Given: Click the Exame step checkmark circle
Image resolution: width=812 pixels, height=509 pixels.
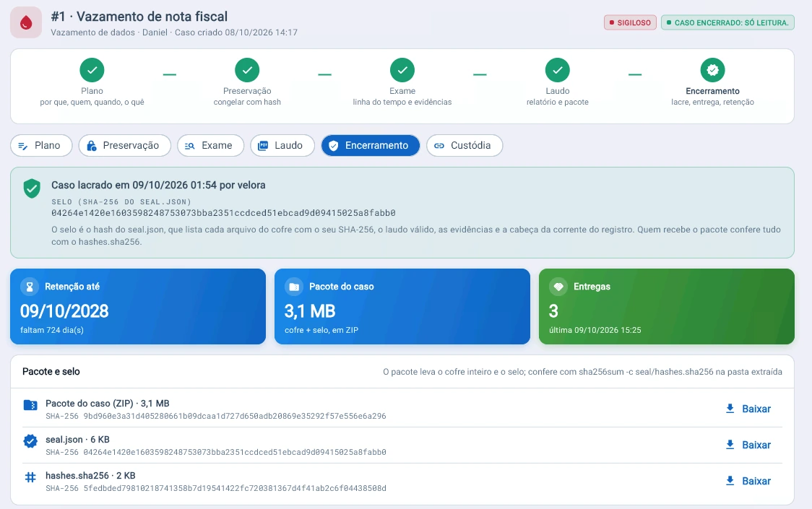Looking at the screenshot, I should click(x=402, y=70).
